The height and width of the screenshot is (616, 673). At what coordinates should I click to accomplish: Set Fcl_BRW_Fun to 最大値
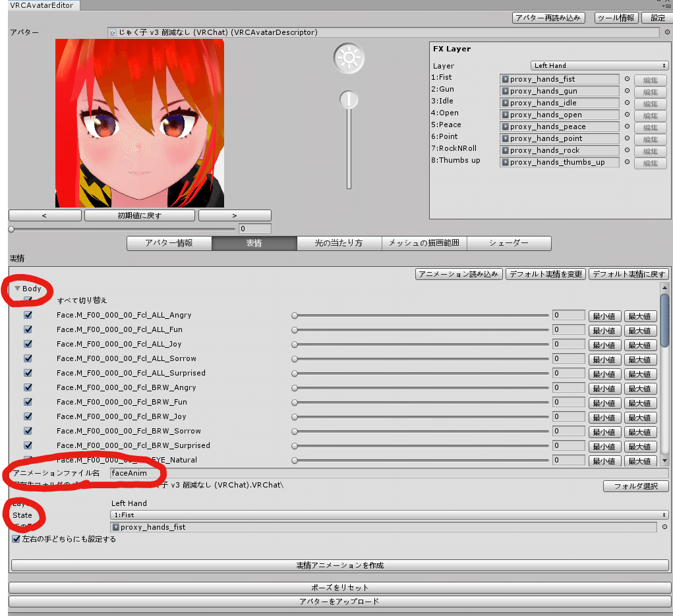(x=639, y=403)
